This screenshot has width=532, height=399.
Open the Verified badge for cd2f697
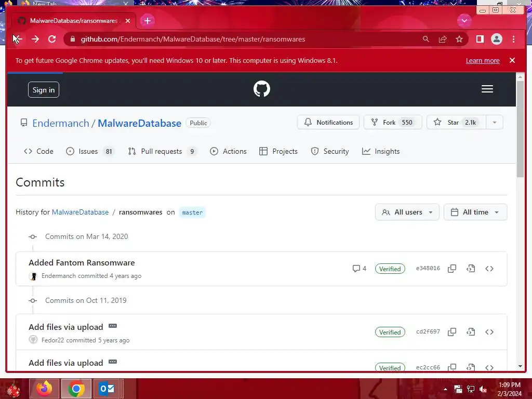point(390,332)
